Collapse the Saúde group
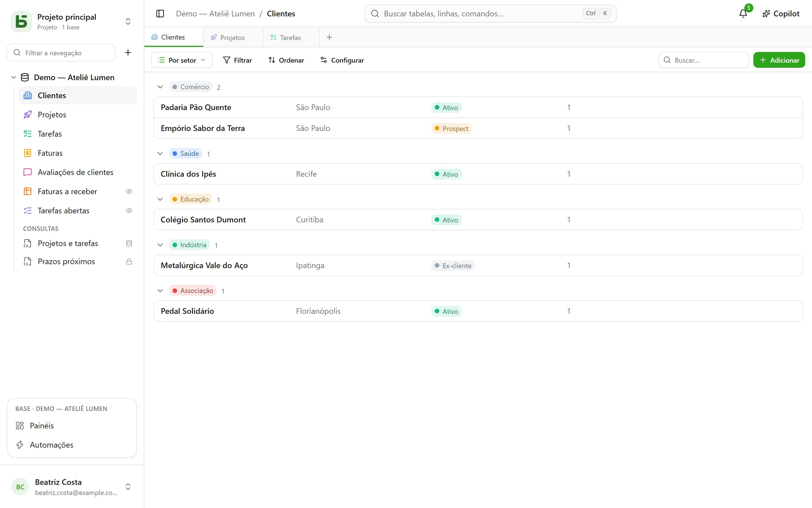This screenshot has width=812, height=508. [160, 154]
